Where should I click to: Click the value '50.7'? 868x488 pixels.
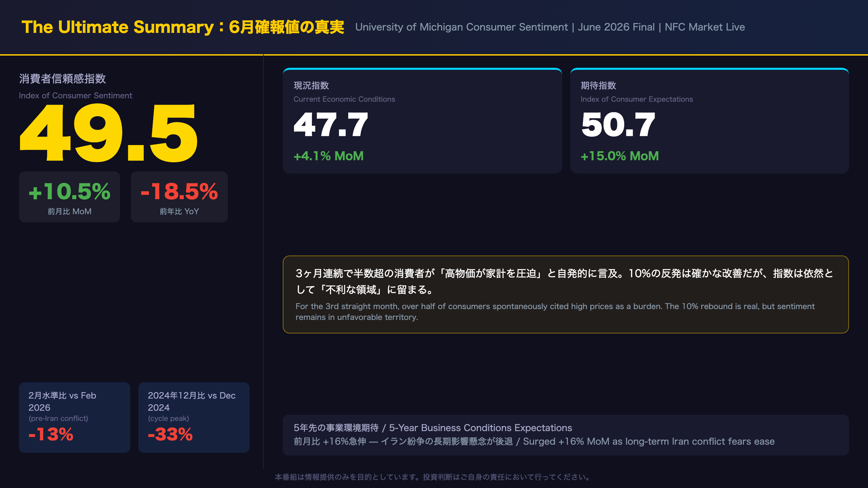[618, 125]
